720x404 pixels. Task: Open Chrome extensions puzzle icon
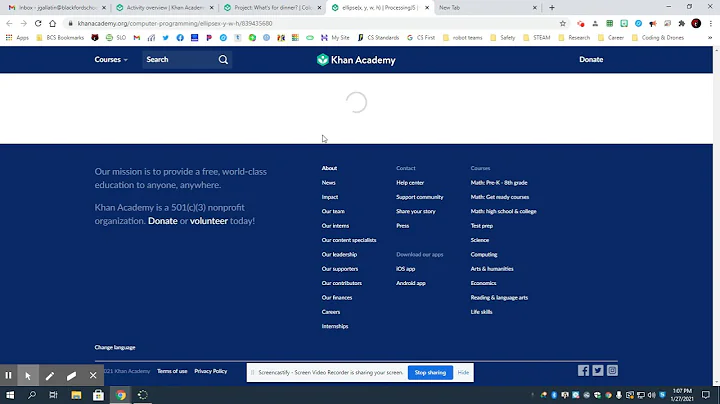(681, 23)
